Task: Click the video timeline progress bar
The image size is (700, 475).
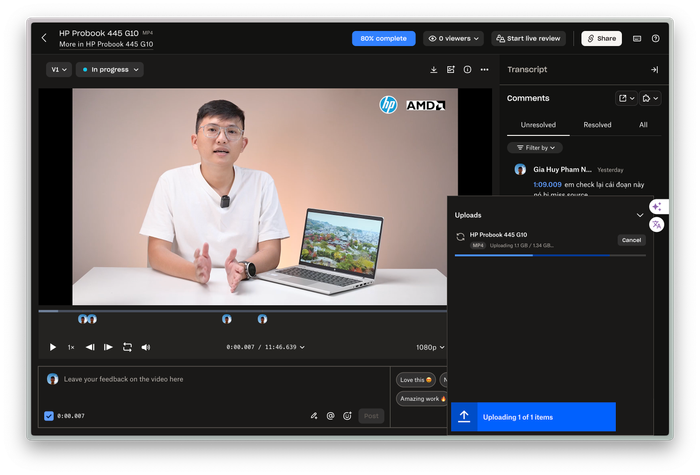Action: point(242,311)
